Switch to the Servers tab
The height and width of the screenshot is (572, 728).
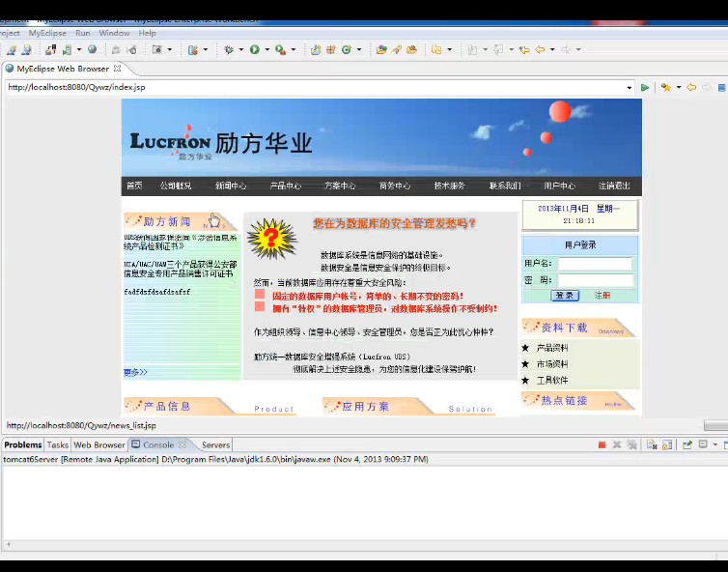pyautogui.click(x=215, y=444)
